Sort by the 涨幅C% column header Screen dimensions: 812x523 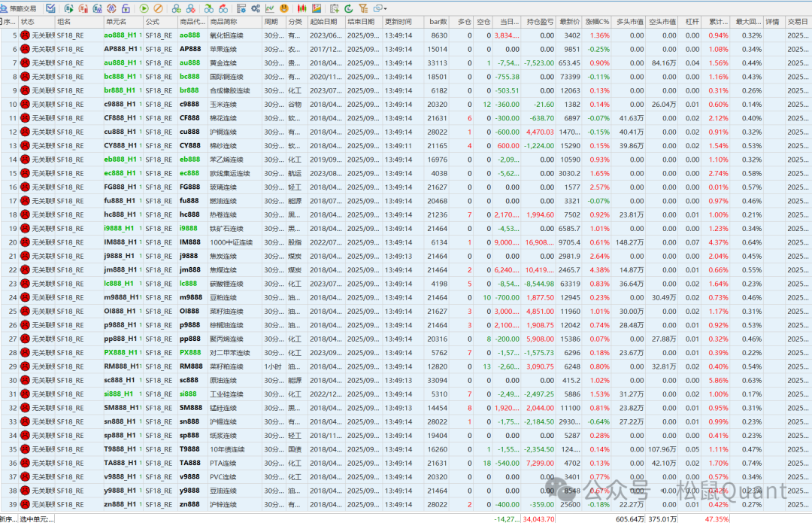pyautogui.click(x=598, y=22)
